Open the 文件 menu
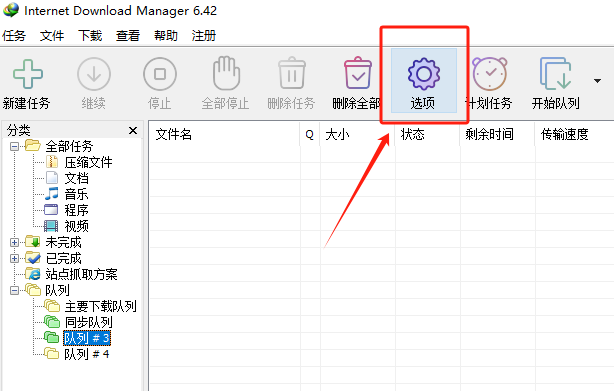This screenshot has width=614, height=391. tap(52, 36)
